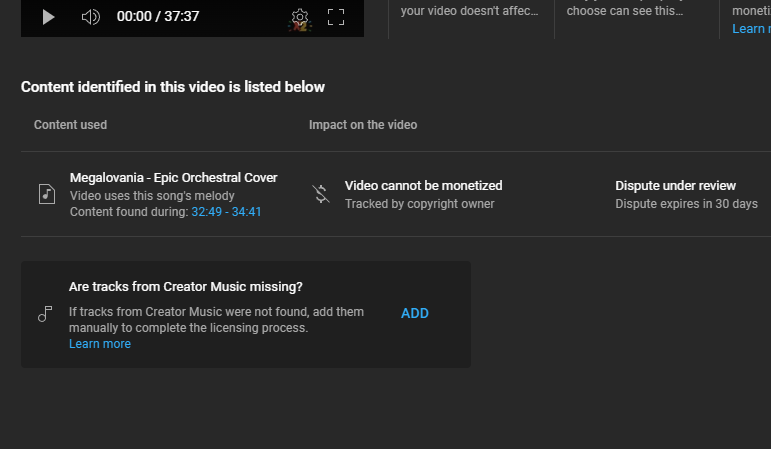Click ADD to add Creator Music tracks

coord(415,313)
